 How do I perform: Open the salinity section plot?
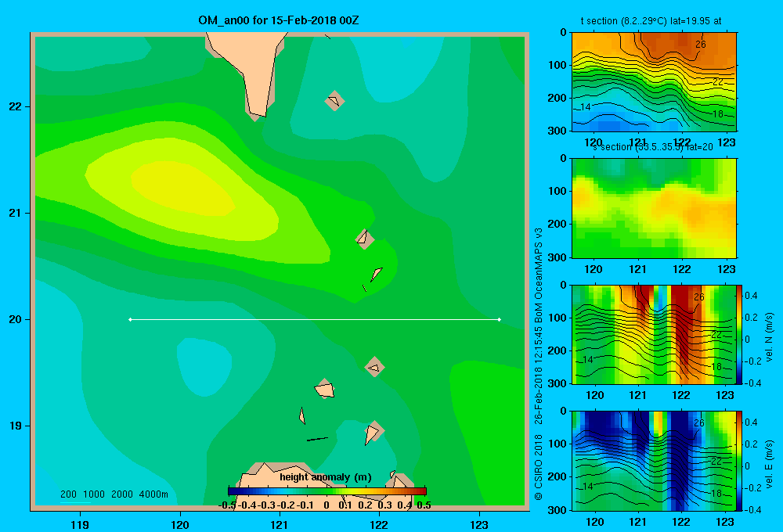654,208
